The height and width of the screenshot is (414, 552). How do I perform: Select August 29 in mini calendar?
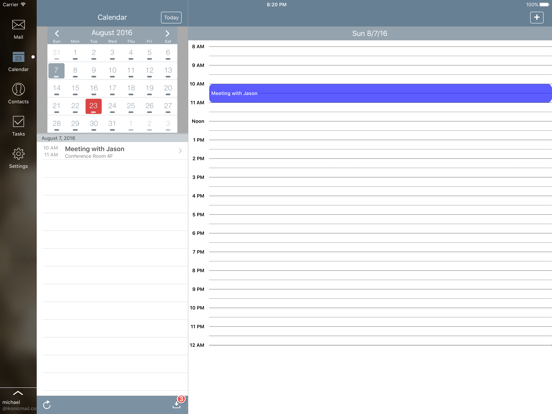[75, 124]
